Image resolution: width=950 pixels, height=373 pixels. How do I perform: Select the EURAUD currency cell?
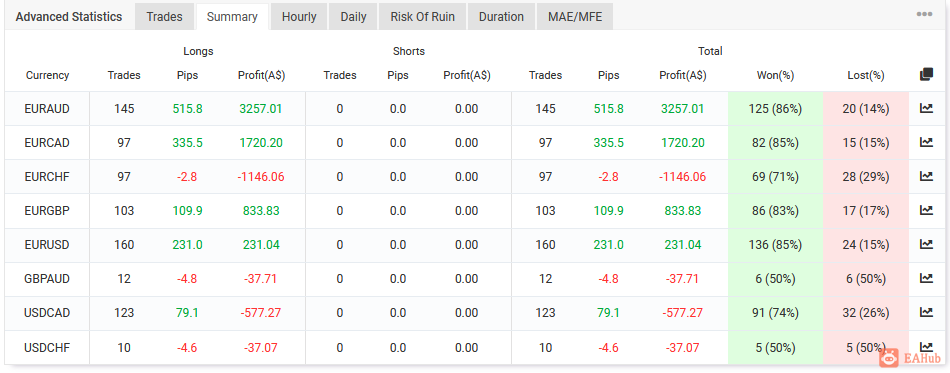point(47,109)
